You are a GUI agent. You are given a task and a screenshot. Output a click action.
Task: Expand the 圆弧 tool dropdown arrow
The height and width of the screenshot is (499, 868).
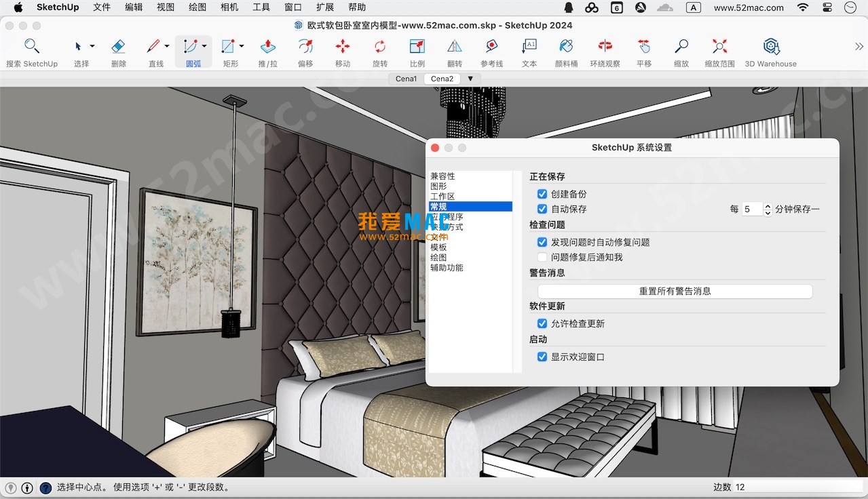204,46
